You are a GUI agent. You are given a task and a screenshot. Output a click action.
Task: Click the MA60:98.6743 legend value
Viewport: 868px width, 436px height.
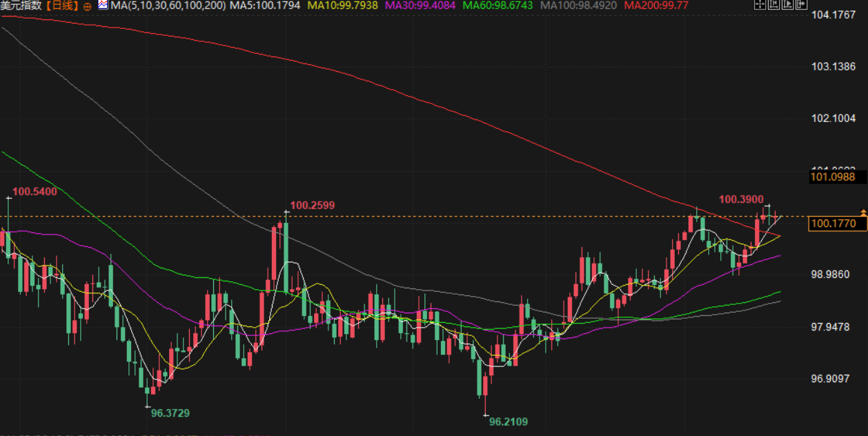(x=497, y=5)
